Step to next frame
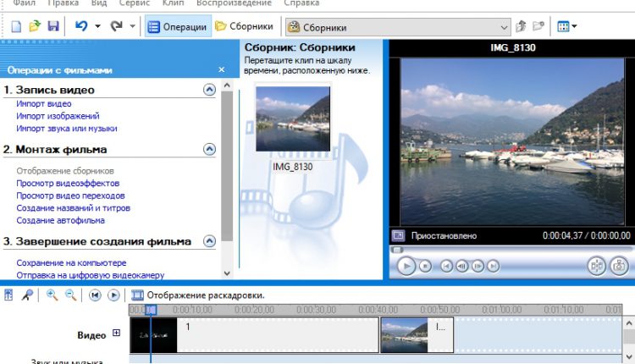The image size is (635, 364). click(x=478, y=266)
